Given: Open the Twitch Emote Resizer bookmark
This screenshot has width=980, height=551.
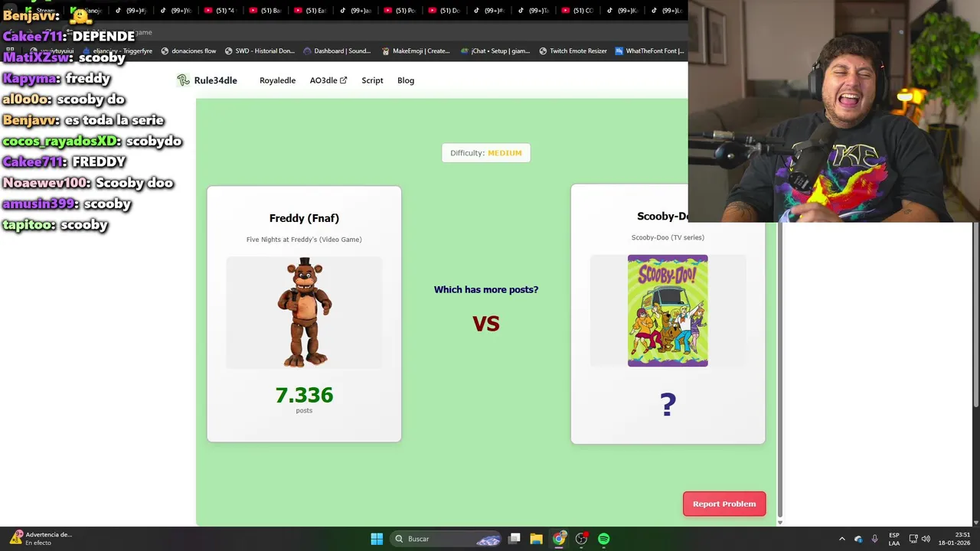Looking at the screenshot, I should tap(573, 51).
